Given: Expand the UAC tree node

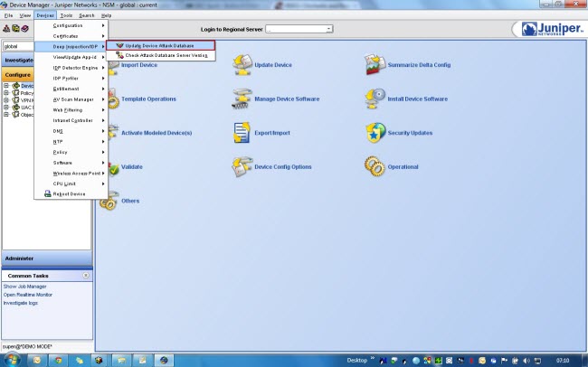Looking at the screenshot, I should [x=6, y=108].
